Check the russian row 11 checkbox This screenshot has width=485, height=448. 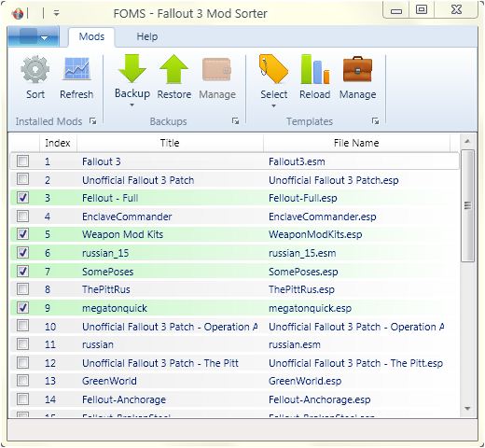22,344
